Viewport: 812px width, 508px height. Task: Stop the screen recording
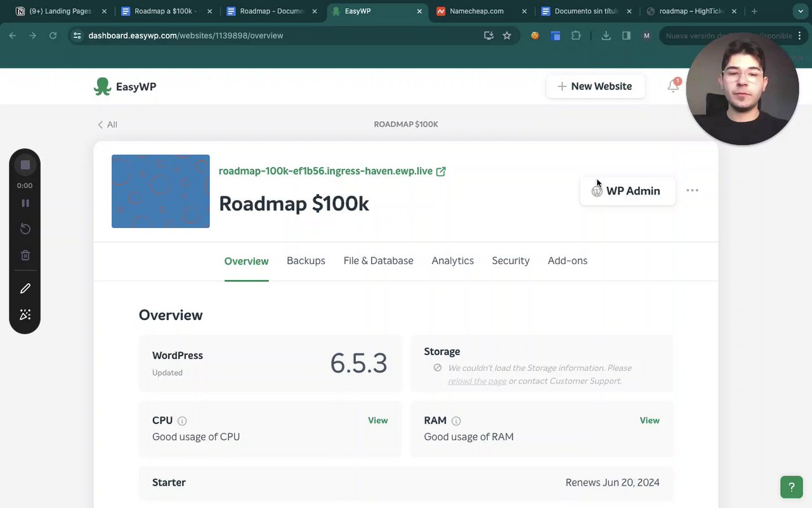coord(25,165)
